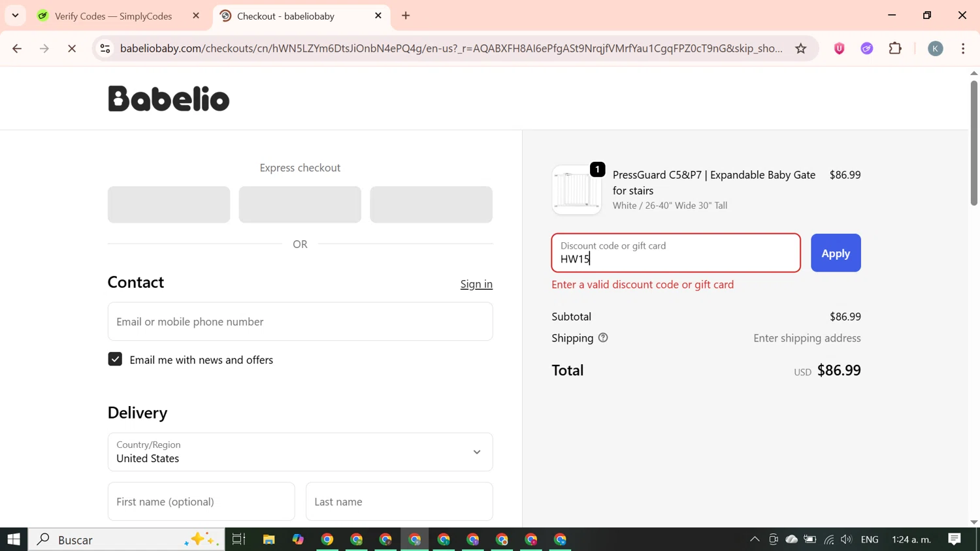
Task: Click the scrollbar down arrow
Action: [973, 522]
